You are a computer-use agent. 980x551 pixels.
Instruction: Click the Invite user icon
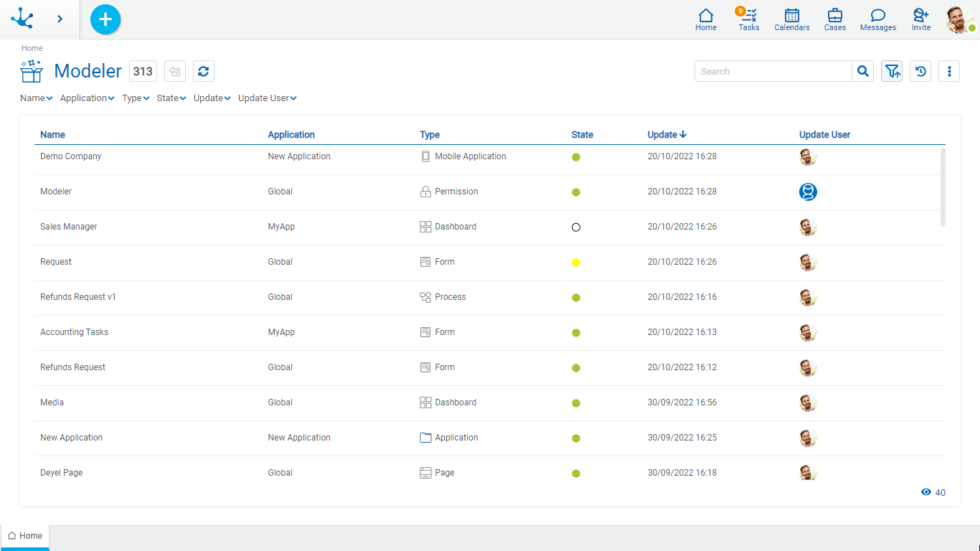[921, 19]
